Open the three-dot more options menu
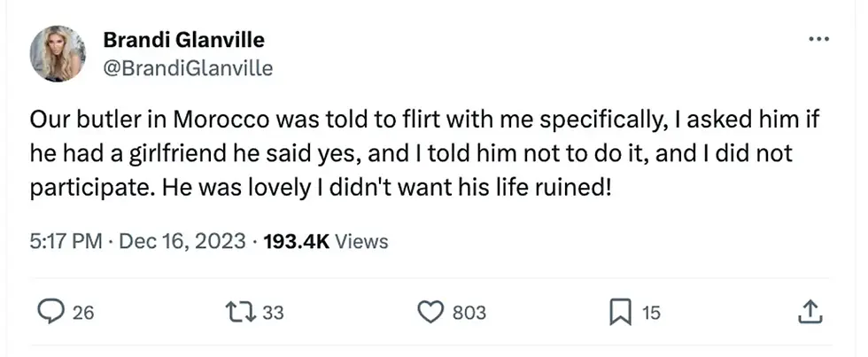The width and height of the screenshot is (868, 357). (819, 41)
